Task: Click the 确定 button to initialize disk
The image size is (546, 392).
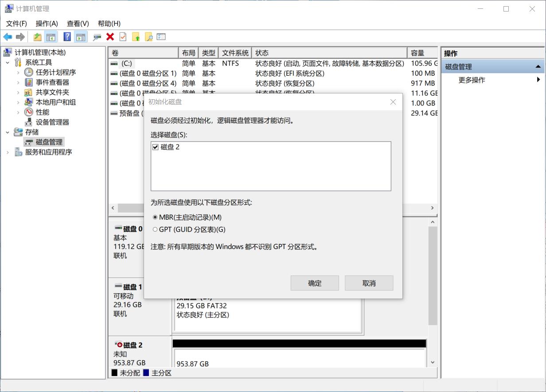Action: coord(315,283)
